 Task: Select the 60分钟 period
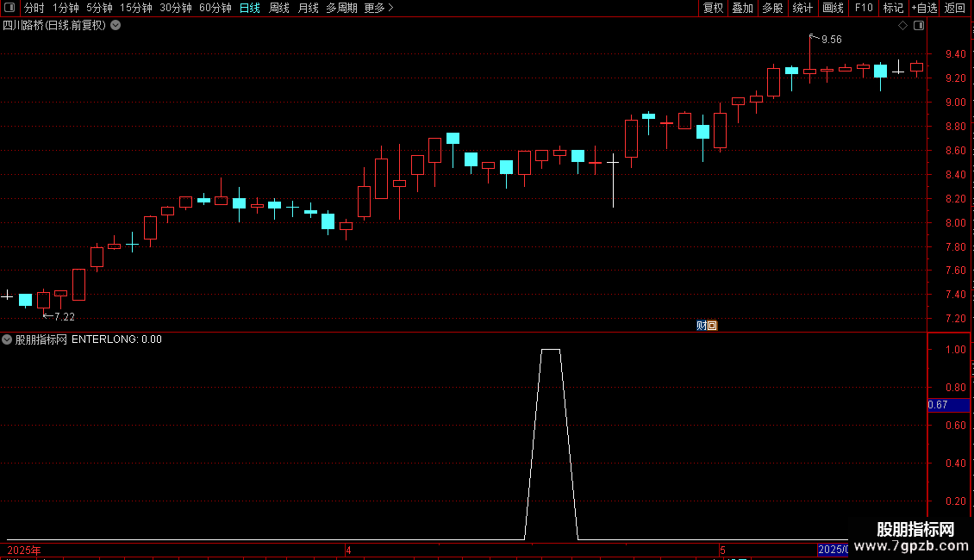[x=215, y=8]
